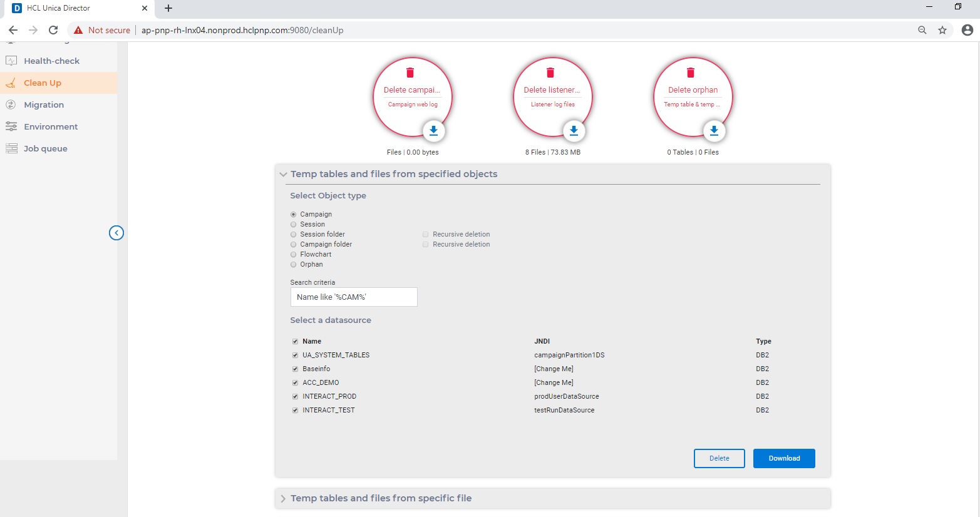Uncheck the INTERACT_PROD datasource
The height and width of the screenshot is (517, 980).
[x=295, y=397]
